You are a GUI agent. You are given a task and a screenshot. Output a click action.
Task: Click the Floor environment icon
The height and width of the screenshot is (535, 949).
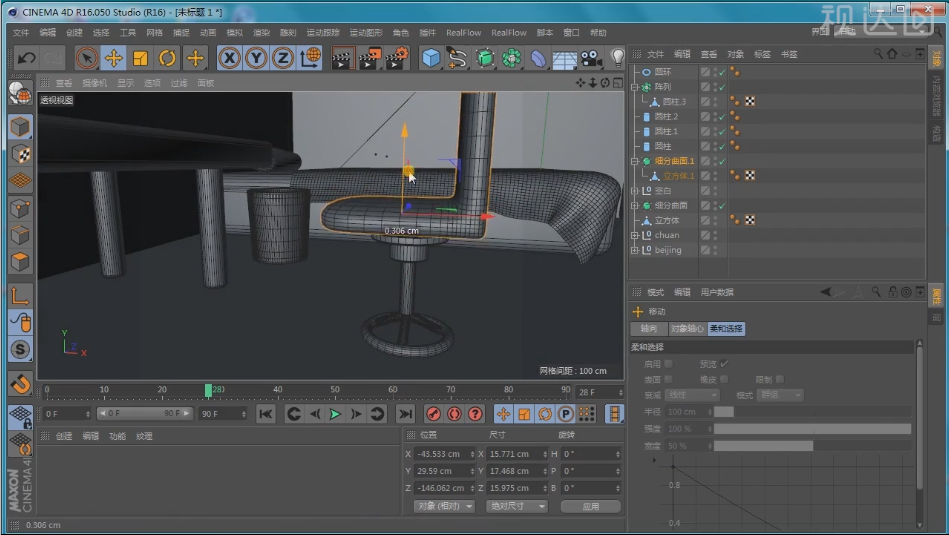pyautogui.click(x=564, y=59)
